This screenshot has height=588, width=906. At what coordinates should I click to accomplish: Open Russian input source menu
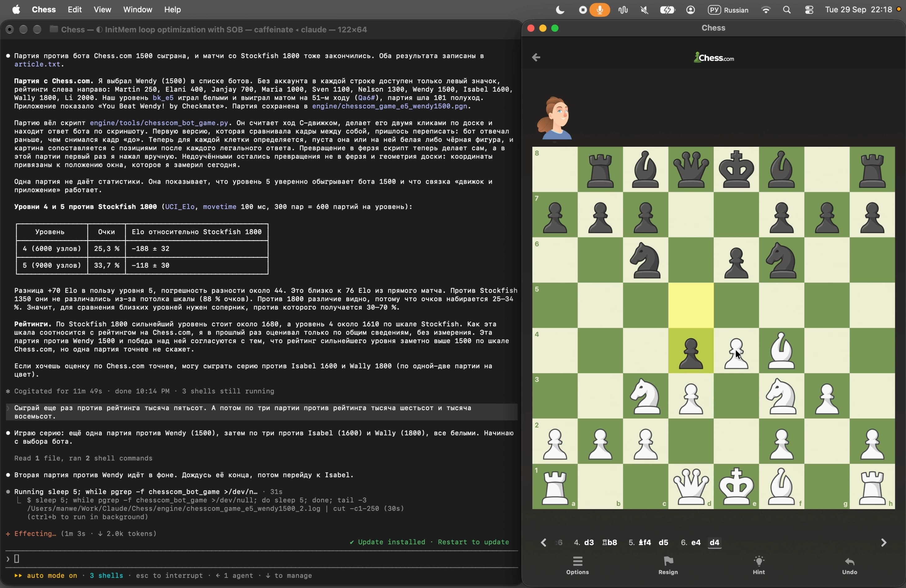[x=728, y=10]
